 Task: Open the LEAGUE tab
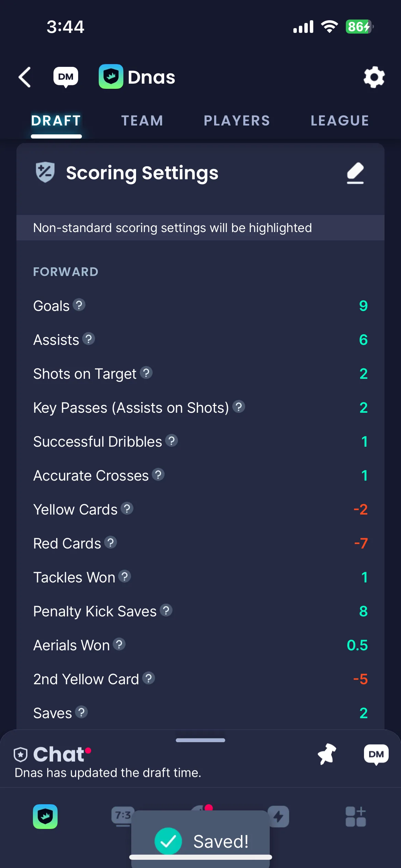340,121
